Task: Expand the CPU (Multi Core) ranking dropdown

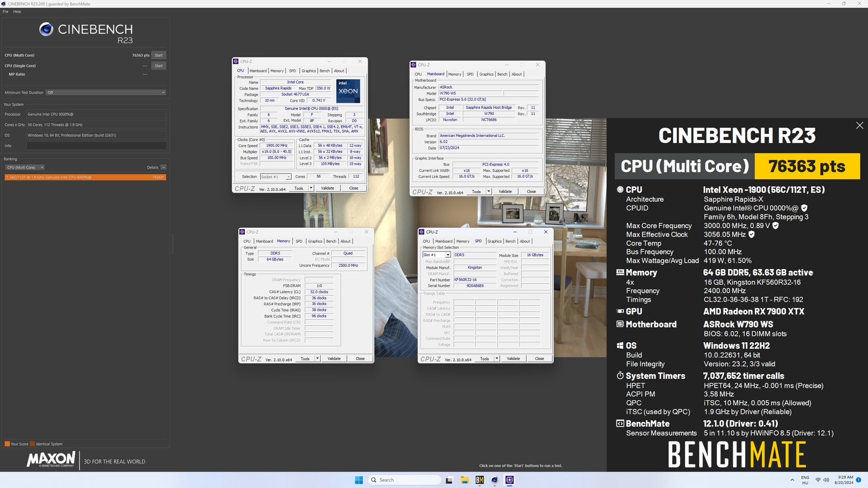Action: 25,168
